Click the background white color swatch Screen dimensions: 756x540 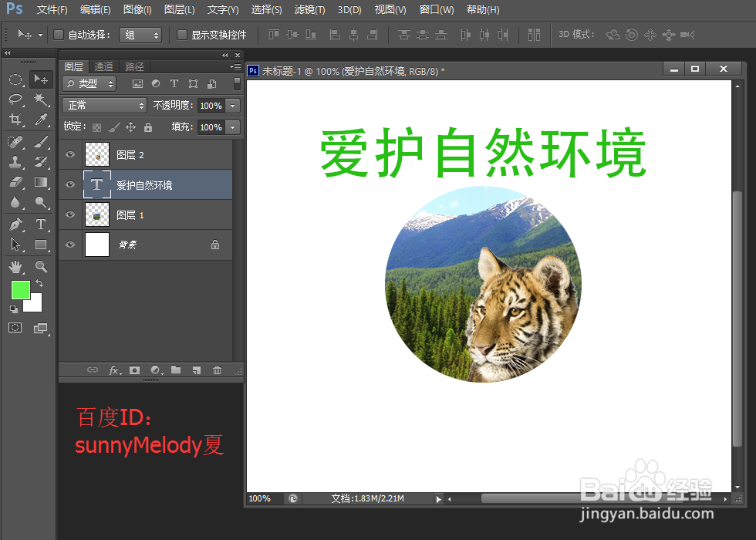35,305
